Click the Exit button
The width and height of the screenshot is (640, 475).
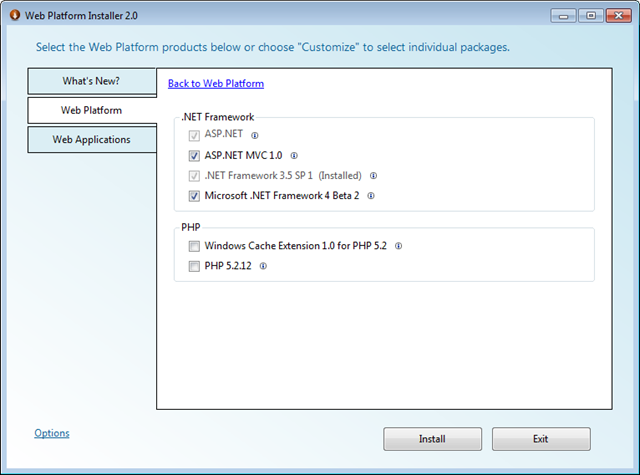point(541,439)
